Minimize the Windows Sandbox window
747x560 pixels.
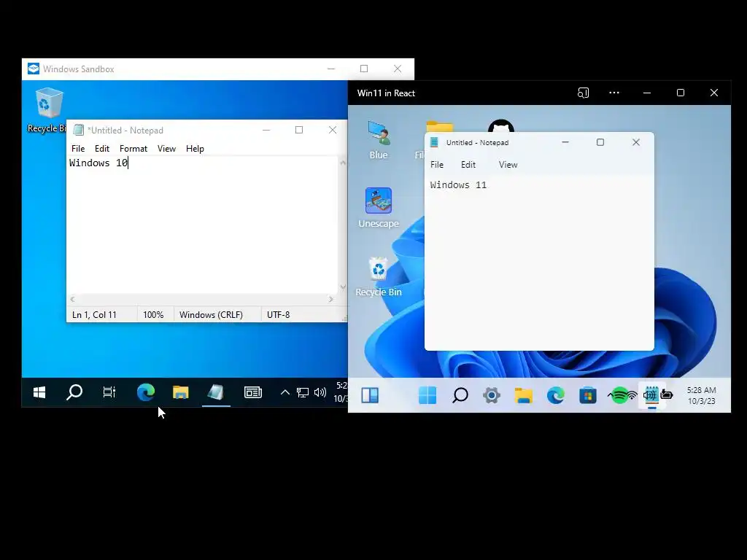(x=331, y=69)
